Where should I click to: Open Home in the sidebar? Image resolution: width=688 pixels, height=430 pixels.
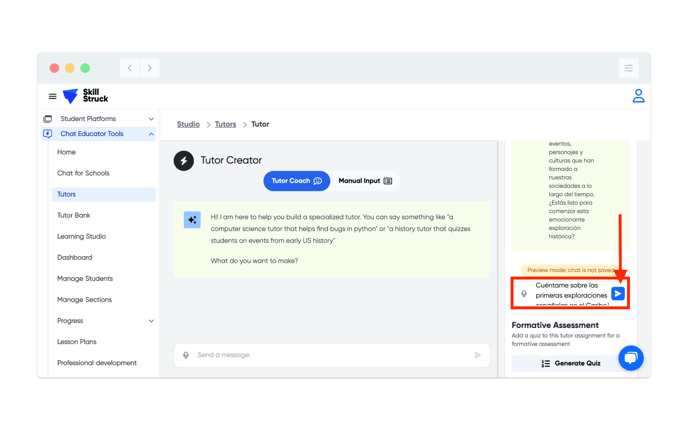(66, 152)
